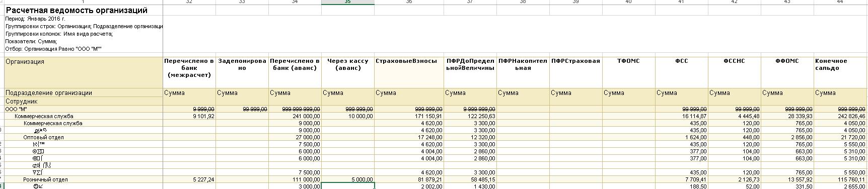Select the ФСС cell with 16 114,87
Viewport: 868px width, 189px height.
pyautogui.click(x=681, y=116)
